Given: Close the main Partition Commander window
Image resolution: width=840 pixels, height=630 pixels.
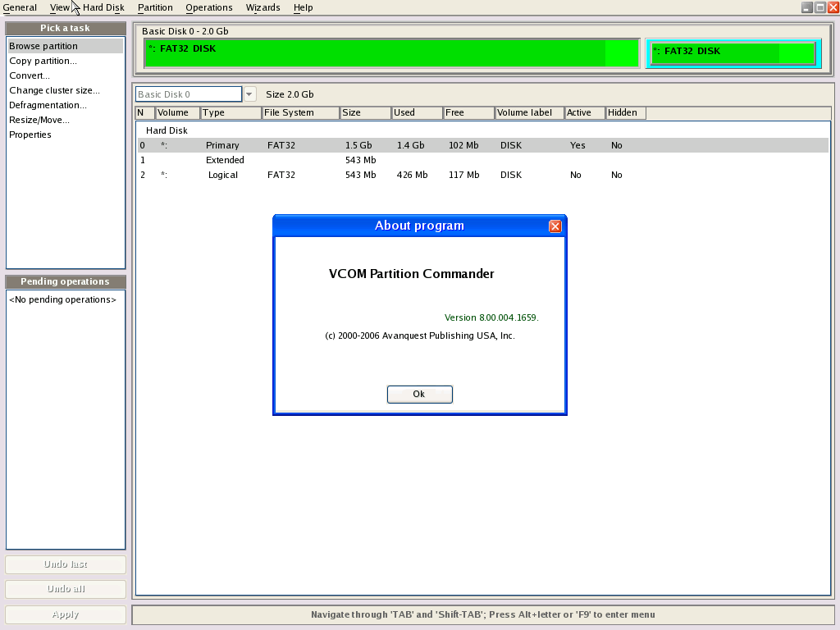Looking at the screenshot, I should point(833,7).
